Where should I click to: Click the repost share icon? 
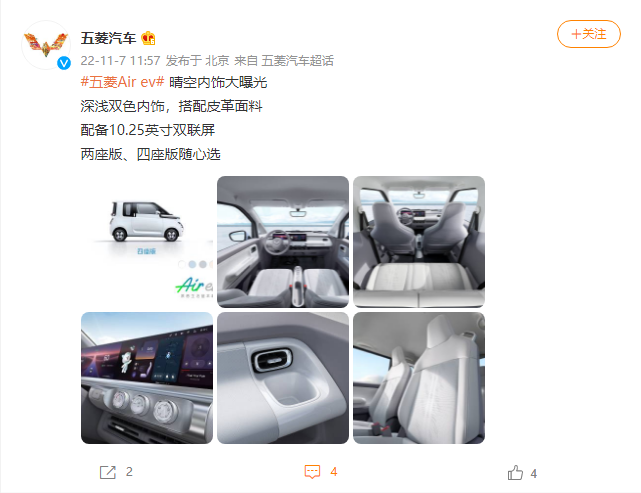pyautogui.click(x=108, y=472)
